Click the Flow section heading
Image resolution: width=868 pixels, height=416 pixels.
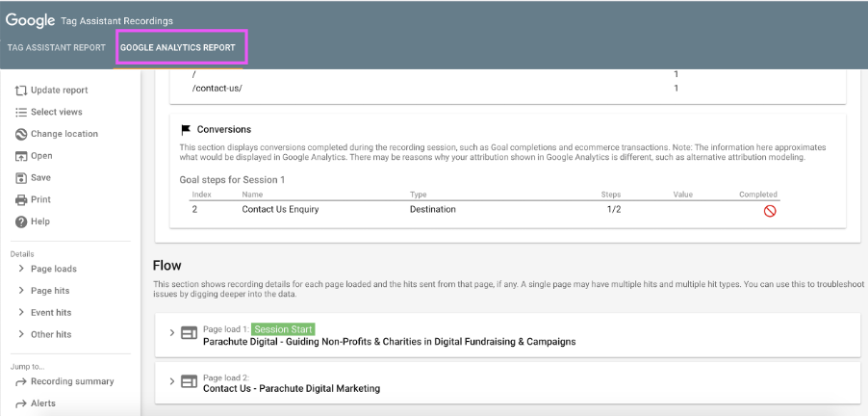coord(166,266)
